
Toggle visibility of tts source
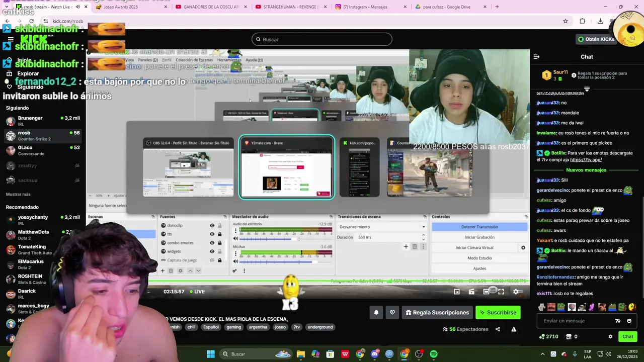coord(212,234)
